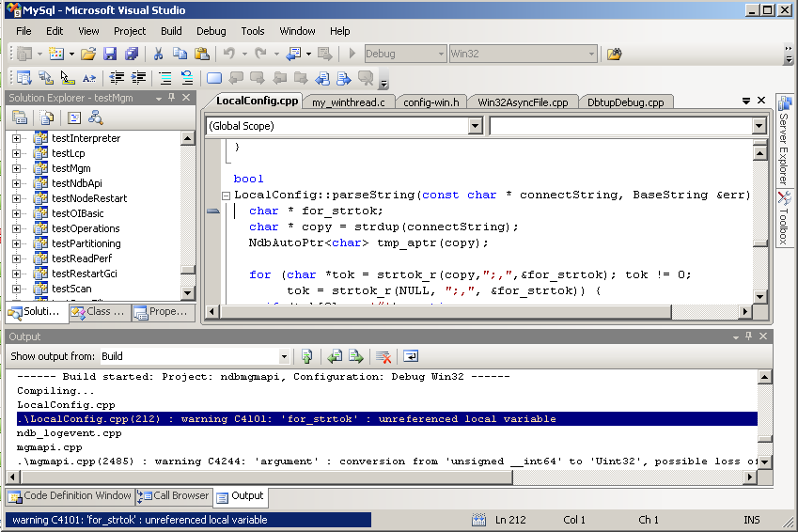
Task: Click the Save All toolbar icon
Action: [132, 54]
